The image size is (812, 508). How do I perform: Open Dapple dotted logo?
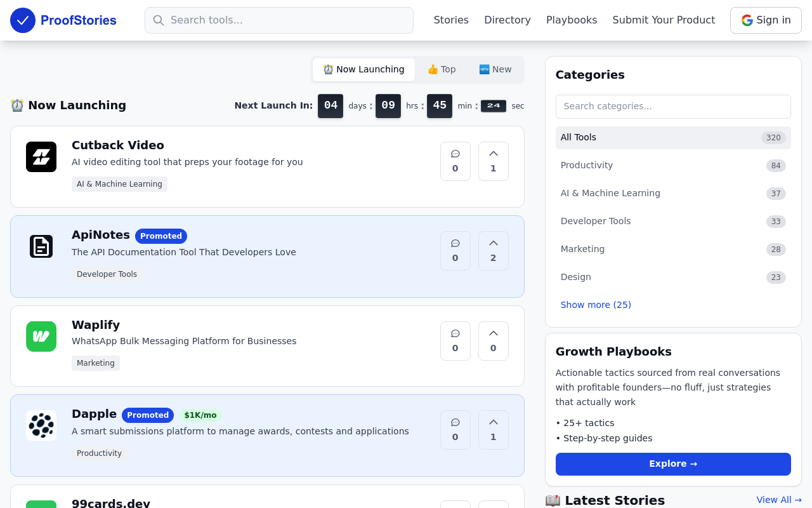click(x=41, y=425)
